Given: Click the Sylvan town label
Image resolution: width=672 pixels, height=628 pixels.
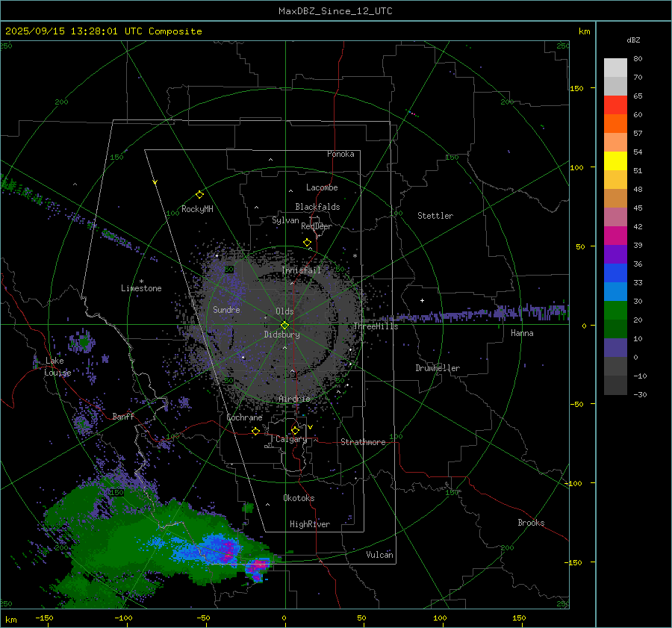Looking at the screenshot, I should tap(285, 220).
